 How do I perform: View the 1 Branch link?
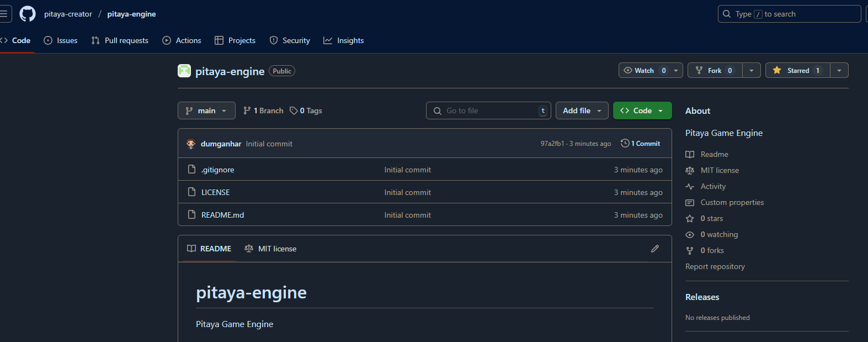click(263, 111)
